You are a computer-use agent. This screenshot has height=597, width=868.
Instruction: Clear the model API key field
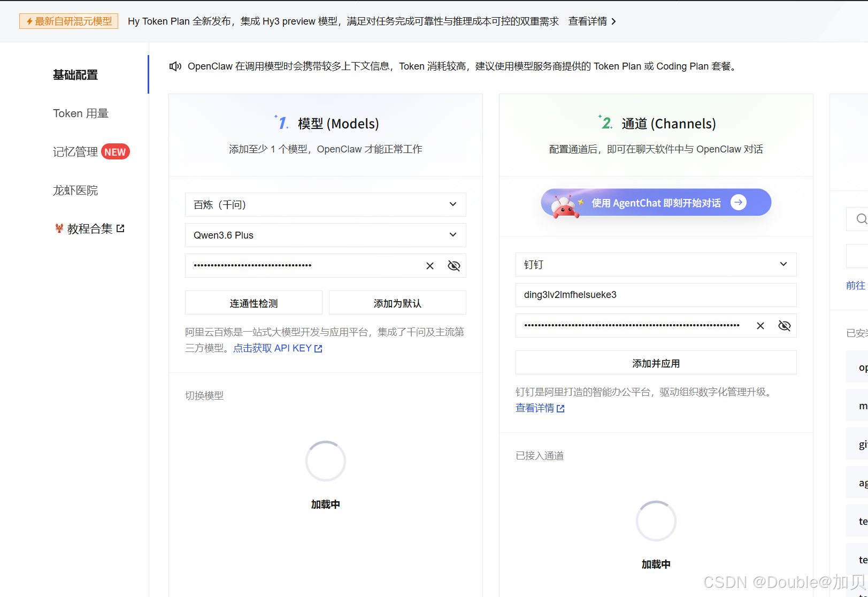pyautogui.click(x=430, y=266)
